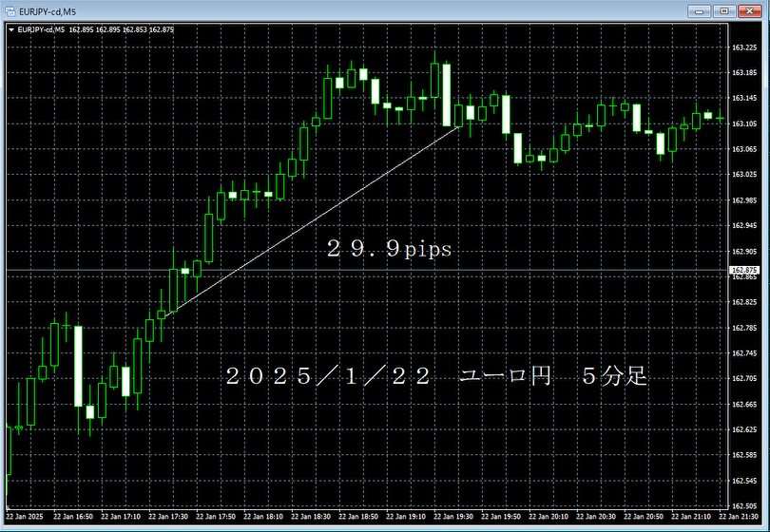Click the 162.745 price scale label
The height and width of the screenshot is (532, 770).
[x=744, y=353]
